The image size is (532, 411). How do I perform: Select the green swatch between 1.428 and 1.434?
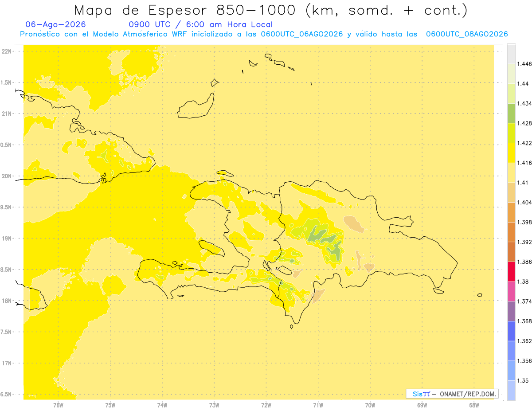(x=511, y=113)
